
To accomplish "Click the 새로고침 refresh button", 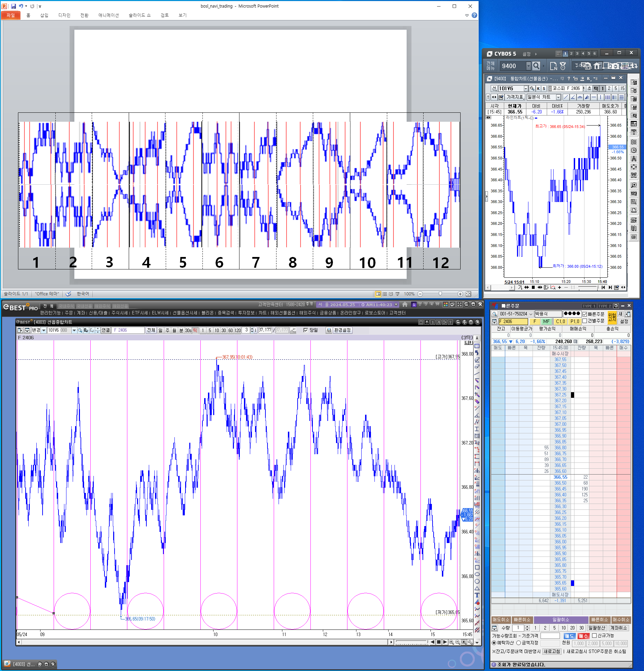I will (x=552, y=651).
